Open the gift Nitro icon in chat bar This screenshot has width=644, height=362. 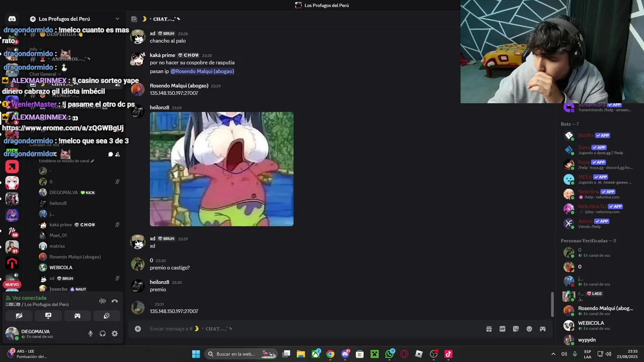tap(489, 329)
